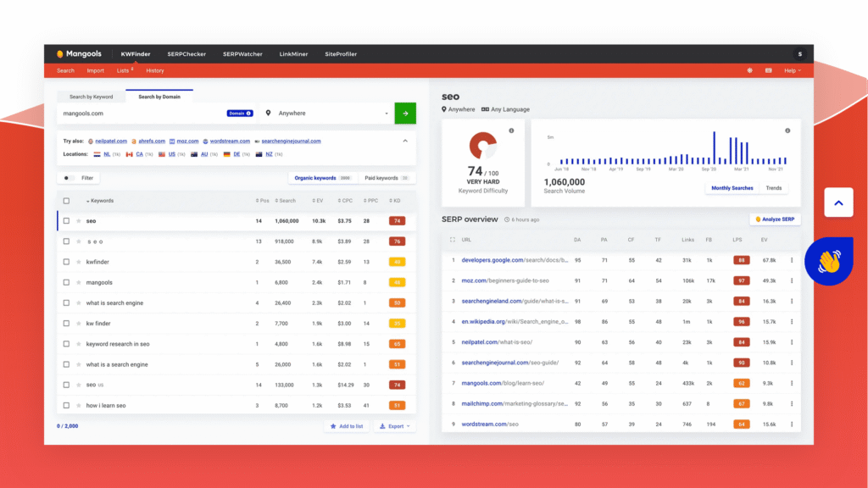This screenshot has height=488, width=868.
Task: Star the keyword how i learn seo
Action: 79,406
